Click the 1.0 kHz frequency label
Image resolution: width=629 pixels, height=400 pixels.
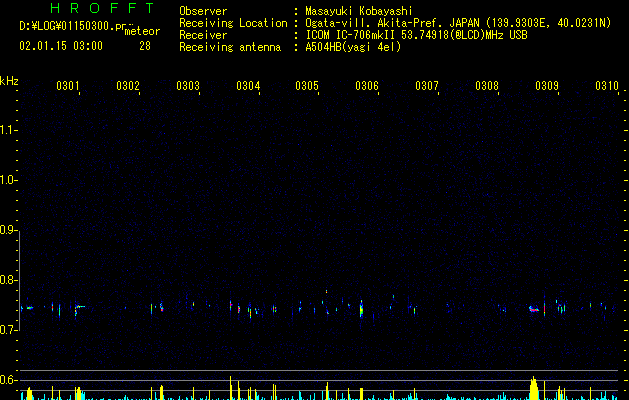pos(8,180)
